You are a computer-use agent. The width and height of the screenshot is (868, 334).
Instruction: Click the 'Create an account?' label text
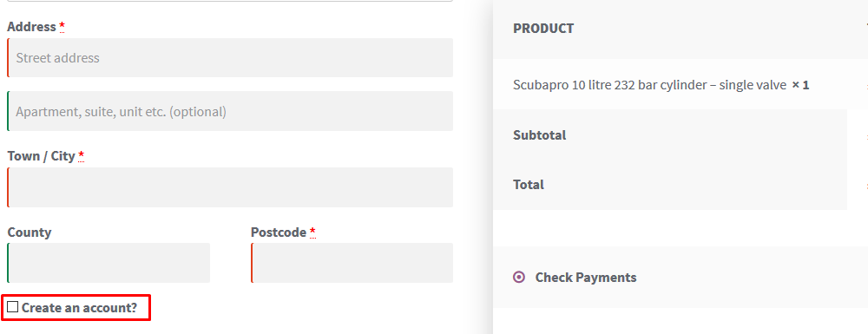(x=79, y=307)
